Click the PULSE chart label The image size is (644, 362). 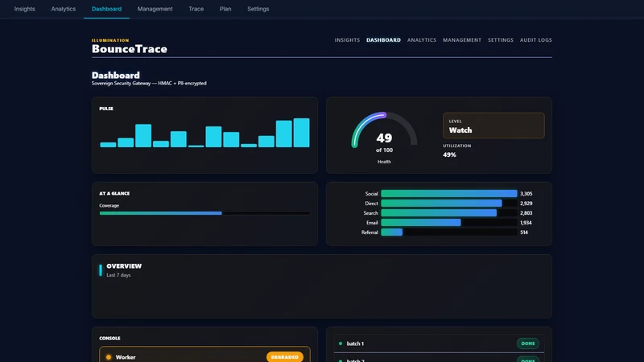pyautogui.click(x=106, y=109)
